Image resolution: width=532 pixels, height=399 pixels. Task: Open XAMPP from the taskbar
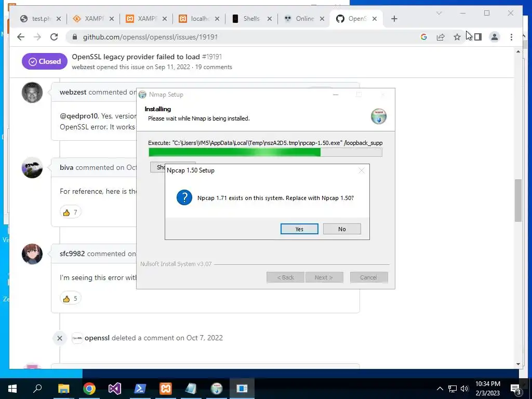(166, 389)
